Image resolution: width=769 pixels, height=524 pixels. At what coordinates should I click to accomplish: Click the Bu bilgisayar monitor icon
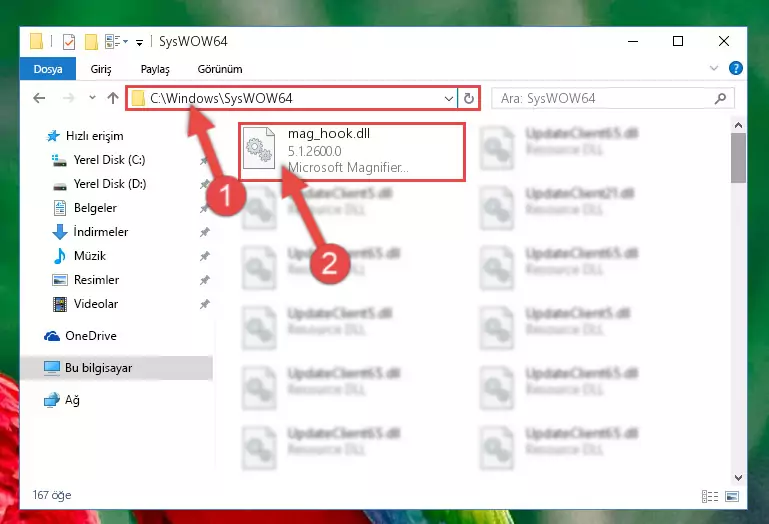[51, 368]
